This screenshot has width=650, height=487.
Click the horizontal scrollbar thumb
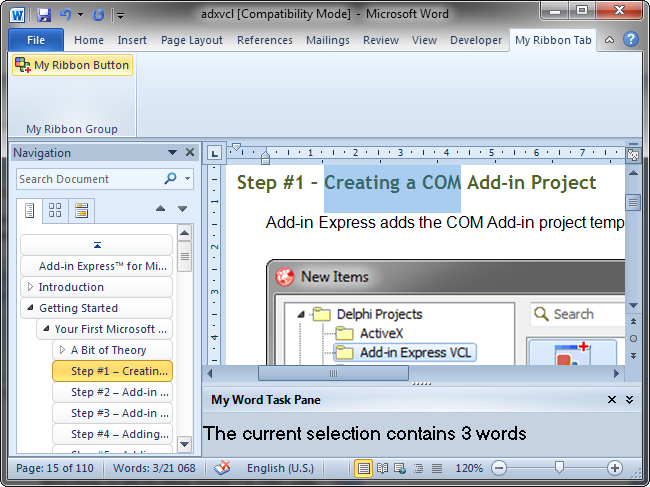(x=333, y=373)
